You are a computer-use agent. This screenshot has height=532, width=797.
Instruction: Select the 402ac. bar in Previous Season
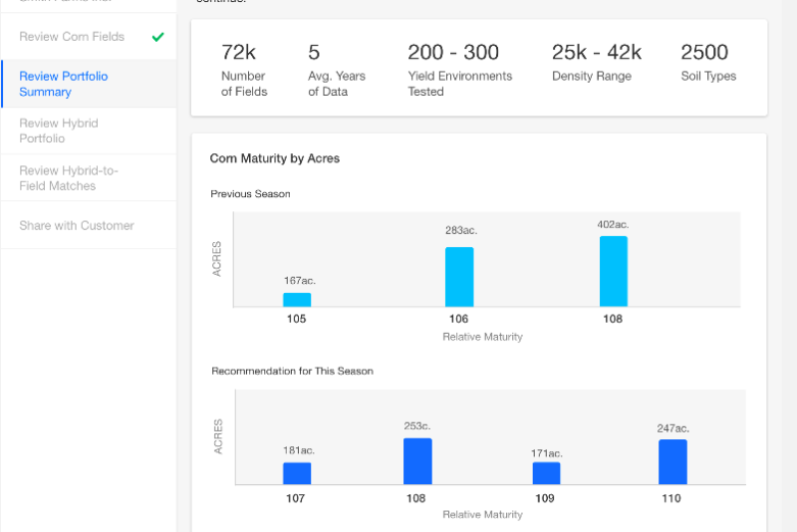click(x=614, y=271)
